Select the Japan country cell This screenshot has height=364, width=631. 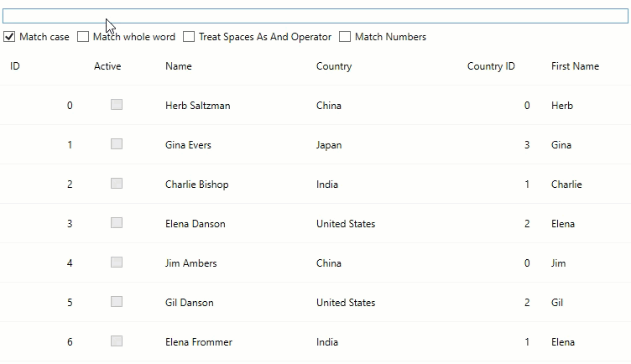(329, 145)
